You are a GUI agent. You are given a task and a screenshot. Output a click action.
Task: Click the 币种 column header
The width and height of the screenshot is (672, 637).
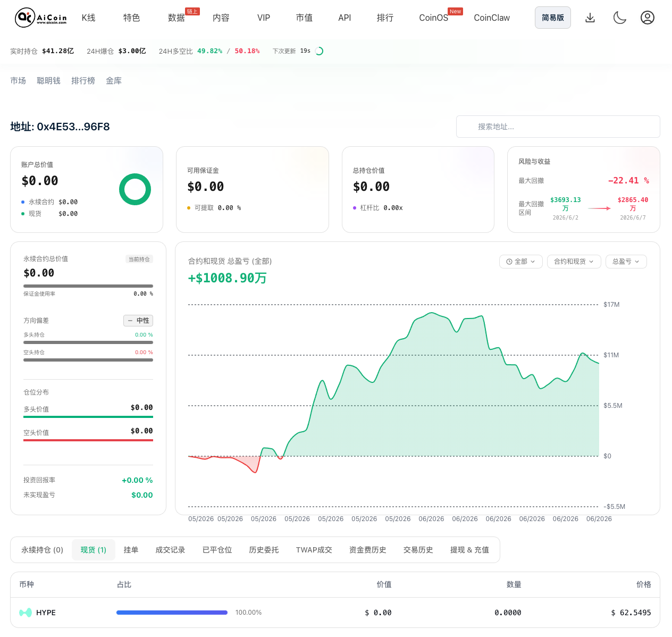point(27,584)
